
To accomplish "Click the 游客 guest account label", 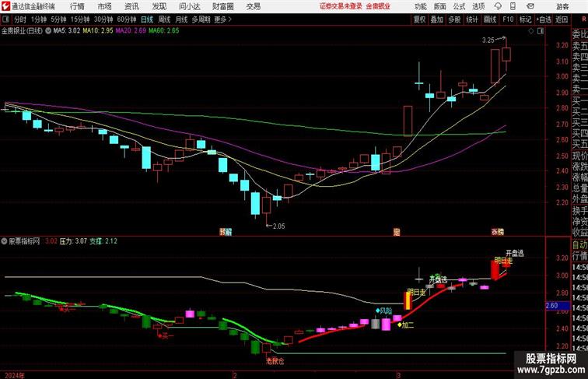I will click(562, 6).
